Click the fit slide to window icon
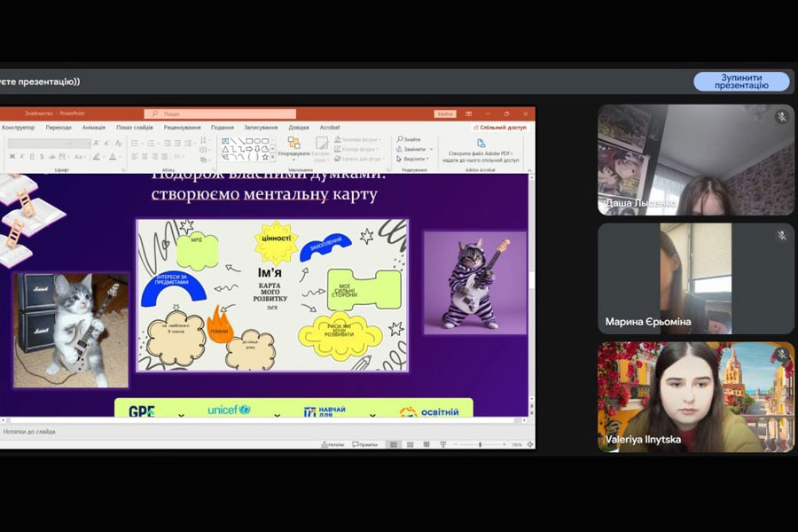The image size is (798, 532). 530,444
